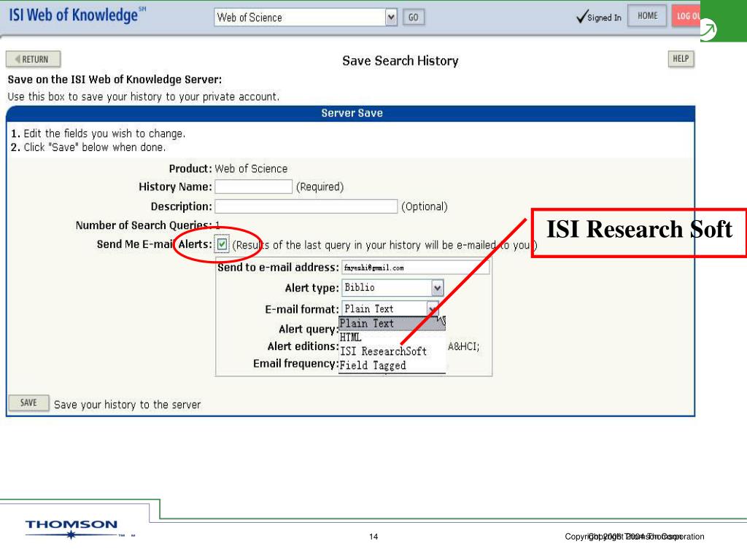Screen dimensions: 747x560
Task: Go to HOME page
Action: coord(647,16)
